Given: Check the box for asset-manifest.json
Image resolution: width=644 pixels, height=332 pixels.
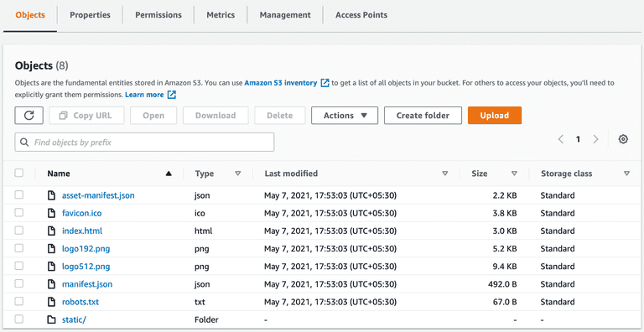Looking at the screenshot, I should point(19,195).
